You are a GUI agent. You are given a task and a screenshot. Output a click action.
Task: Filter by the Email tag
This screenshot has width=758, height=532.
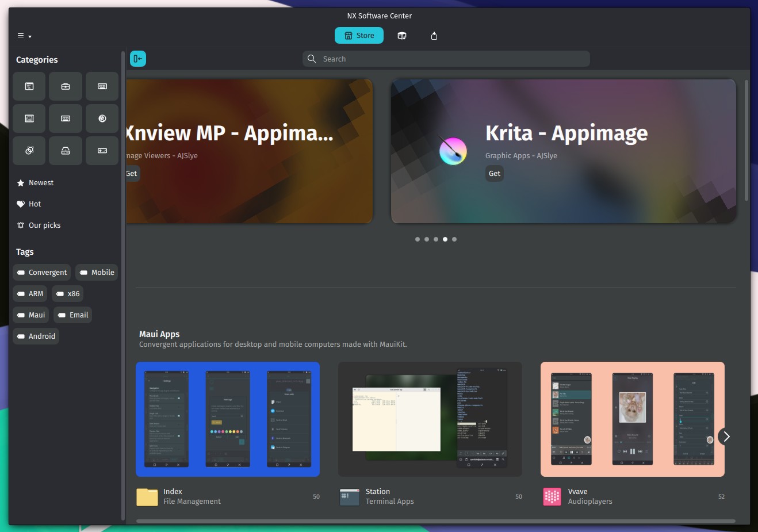pyautogui.click(x=72, y=315)
